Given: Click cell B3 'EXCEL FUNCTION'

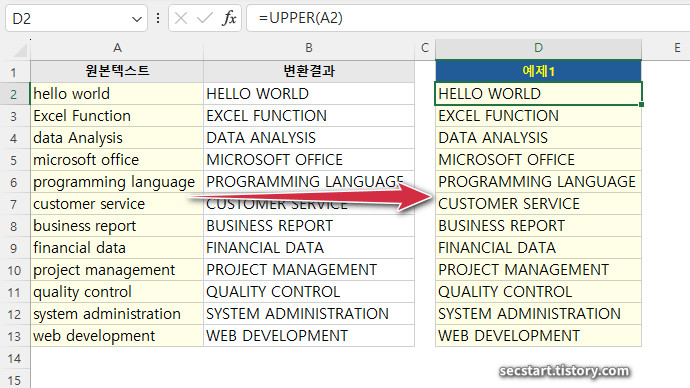Looking at the screenshot, I should pyautogui.click(x=309, y=116).
